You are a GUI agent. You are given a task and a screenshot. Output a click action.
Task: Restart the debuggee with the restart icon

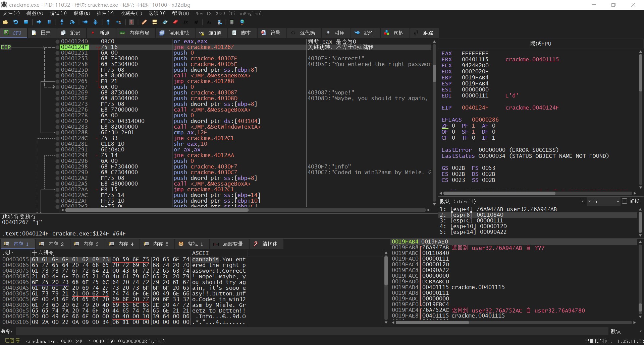[x=16, y=22]
